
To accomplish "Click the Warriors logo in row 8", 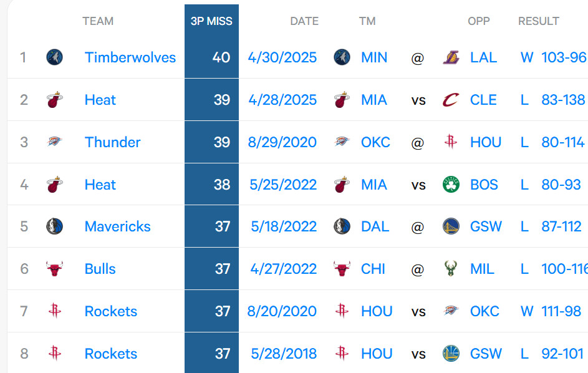I will point(451,354).
